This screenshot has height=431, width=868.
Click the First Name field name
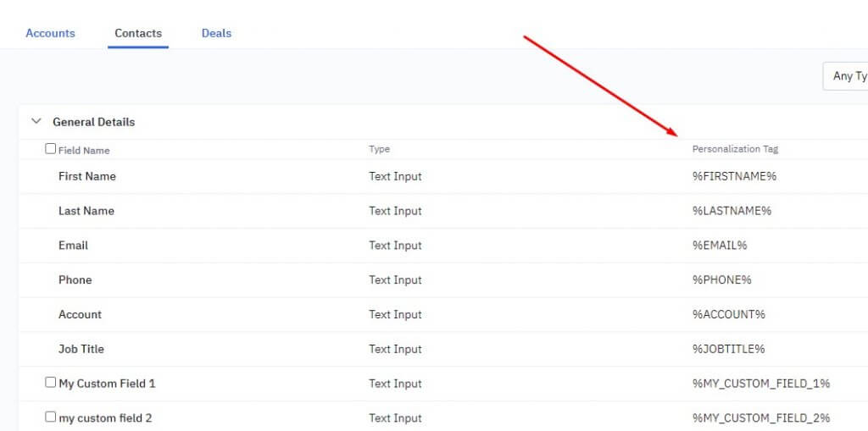[x=87, y=176]
